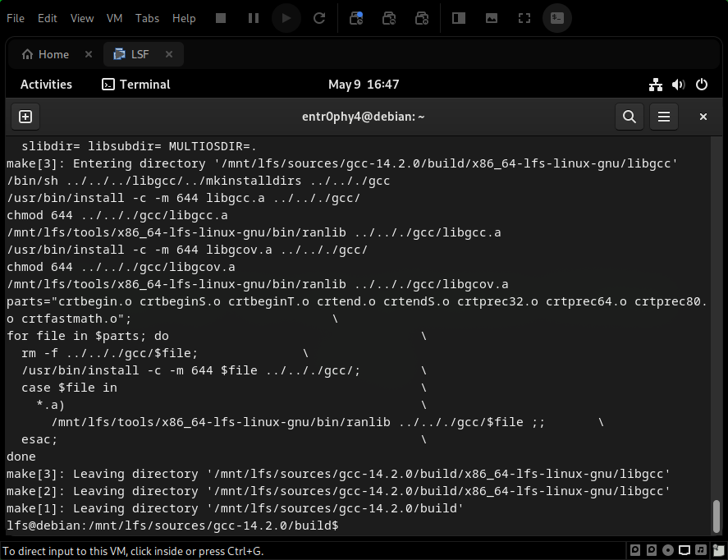728x560 pixels.
Task: Enter full screen mode icon
Action: [x=524, y=18]
